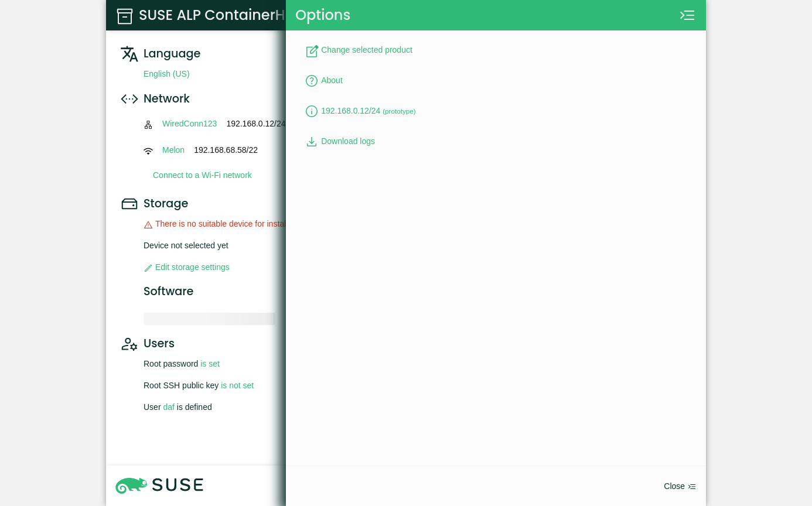
Task: Open the 192.168.0.12/24 prototype link
Action: coord(369,111)
